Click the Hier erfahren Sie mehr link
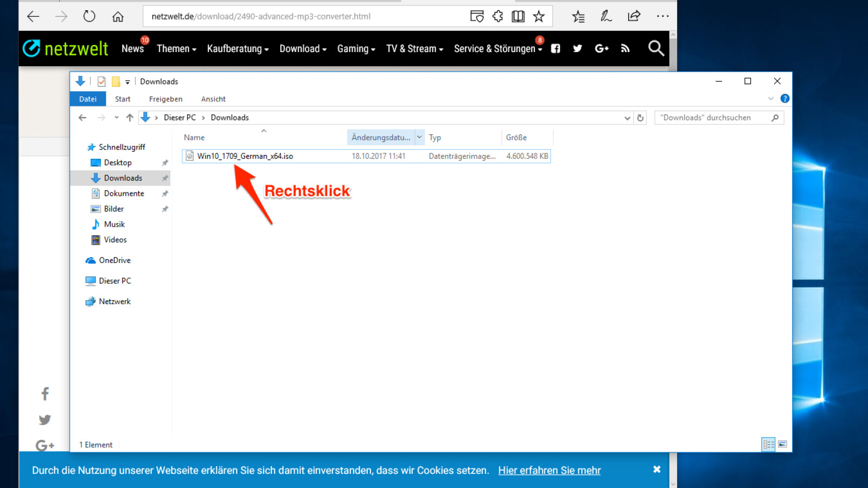868x488 pixels. pyautogui.click(x=549, y=470)
